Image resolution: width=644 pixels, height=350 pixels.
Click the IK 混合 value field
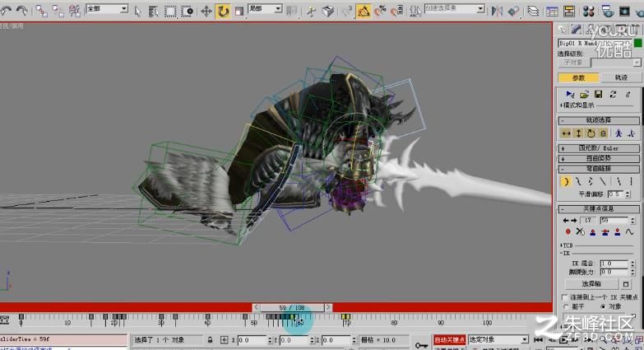[x=614, y=264]
